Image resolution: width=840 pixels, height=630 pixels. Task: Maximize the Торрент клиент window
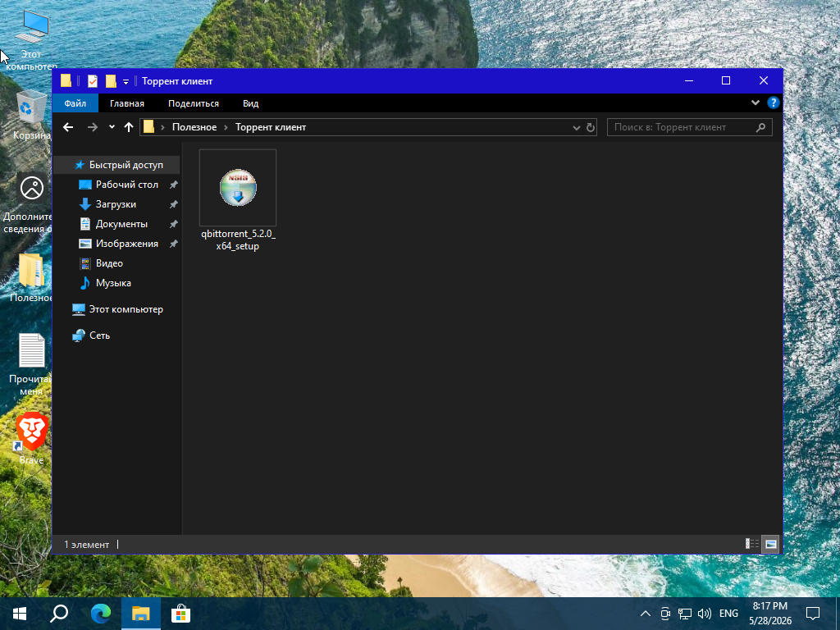pyautogui.click(x=726, y=81)
